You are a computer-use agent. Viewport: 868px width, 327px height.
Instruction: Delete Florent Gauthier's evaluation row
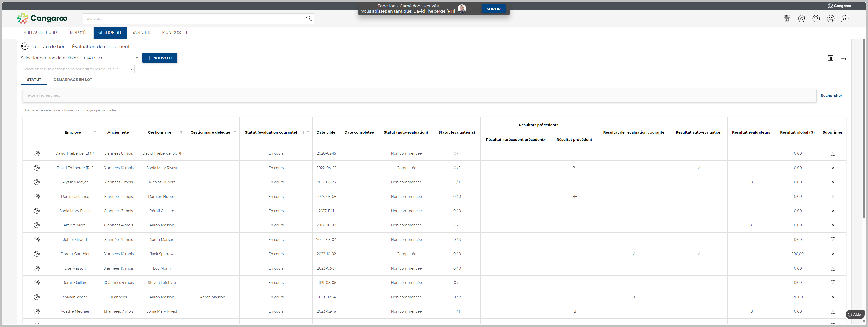pos(833,254)
